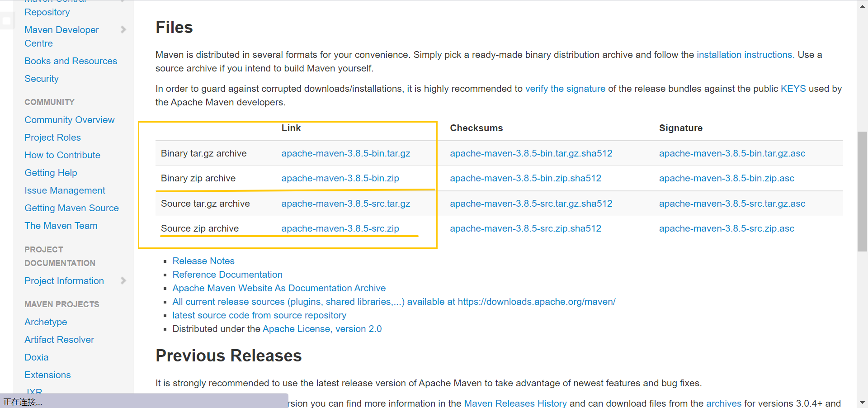
Task: Select the 'Binary tar.gz archive' row label
Action: (203, 153)
